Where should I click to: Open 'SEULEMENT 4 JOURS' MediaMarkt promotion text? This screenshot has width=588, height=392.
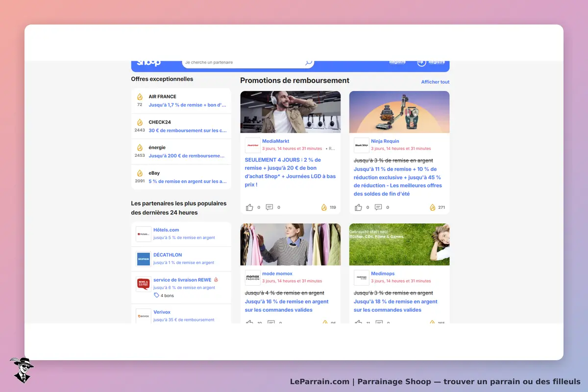point(291,172)
